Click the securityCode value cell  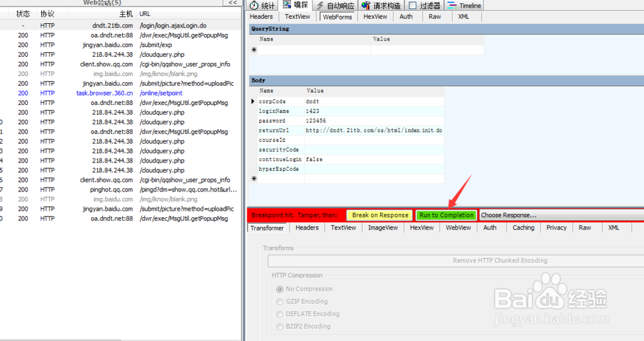click(374, 150)
